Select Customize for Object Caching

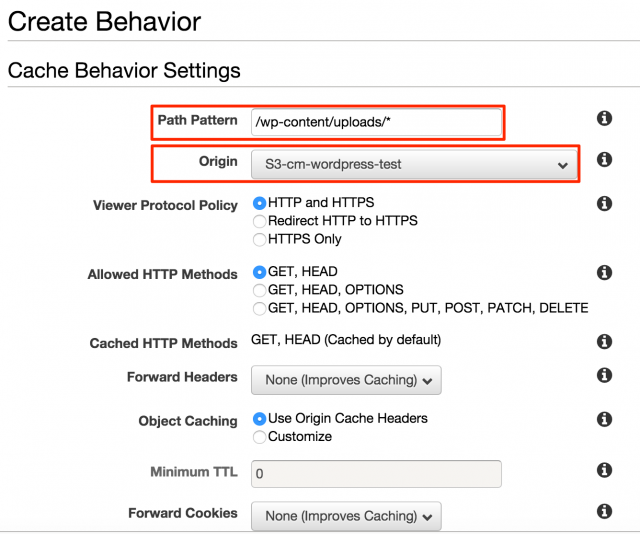tap(259, 437)
